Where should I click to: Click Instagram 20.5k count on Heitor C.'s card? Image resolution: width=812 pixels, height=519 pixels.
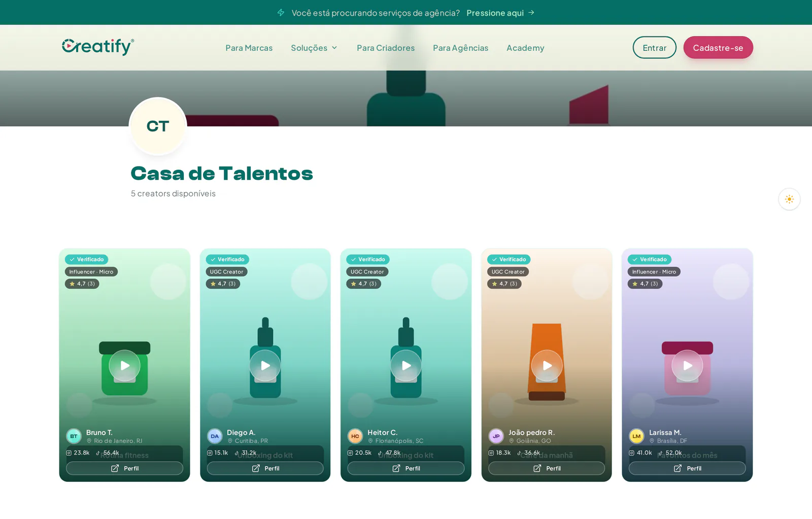359,452
